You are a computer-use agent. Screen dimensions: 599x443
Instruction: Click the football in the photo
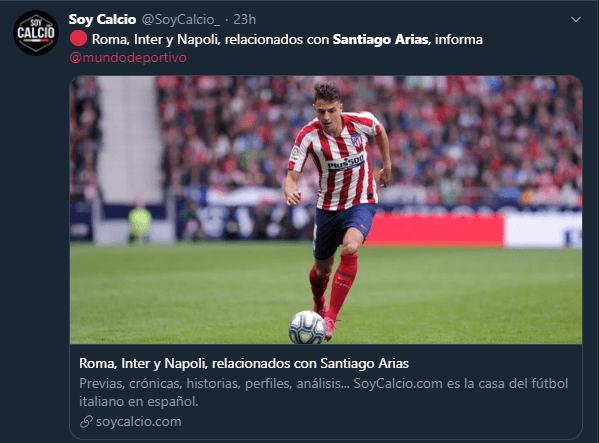tap(307, 327)
